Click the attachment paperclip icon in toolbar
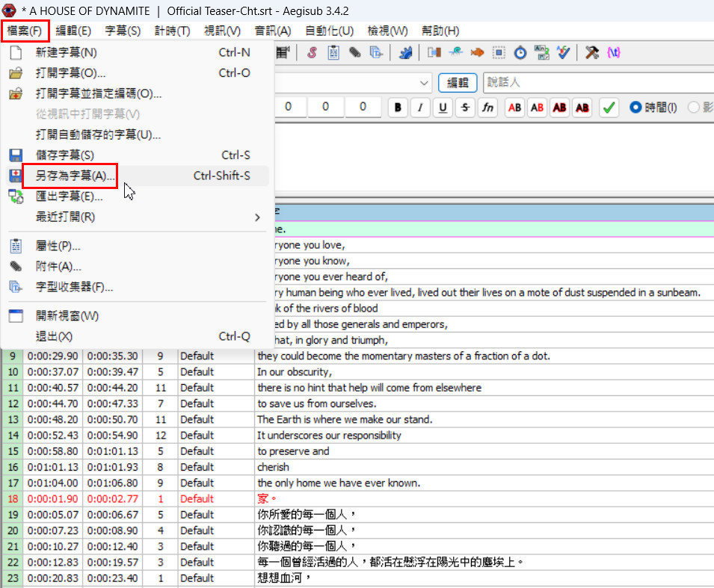714x588 pixels. pyautogui.click(x=355, y=53)
